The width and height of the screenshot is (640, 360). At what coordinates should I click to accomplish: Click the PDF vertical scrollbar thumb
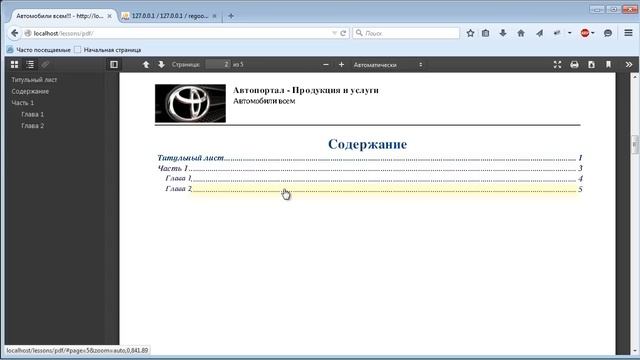(x=635, y=144)
